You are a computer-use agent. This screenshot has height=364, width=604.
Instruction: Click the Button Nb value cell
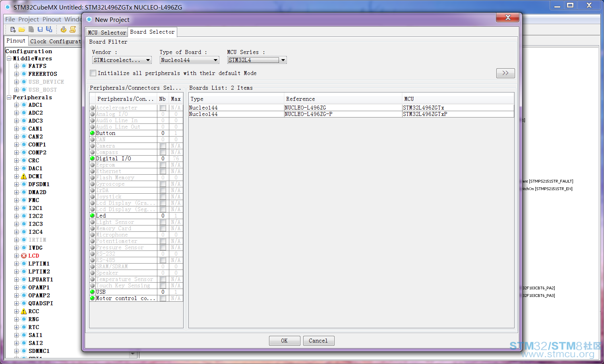tap(163, 133)
